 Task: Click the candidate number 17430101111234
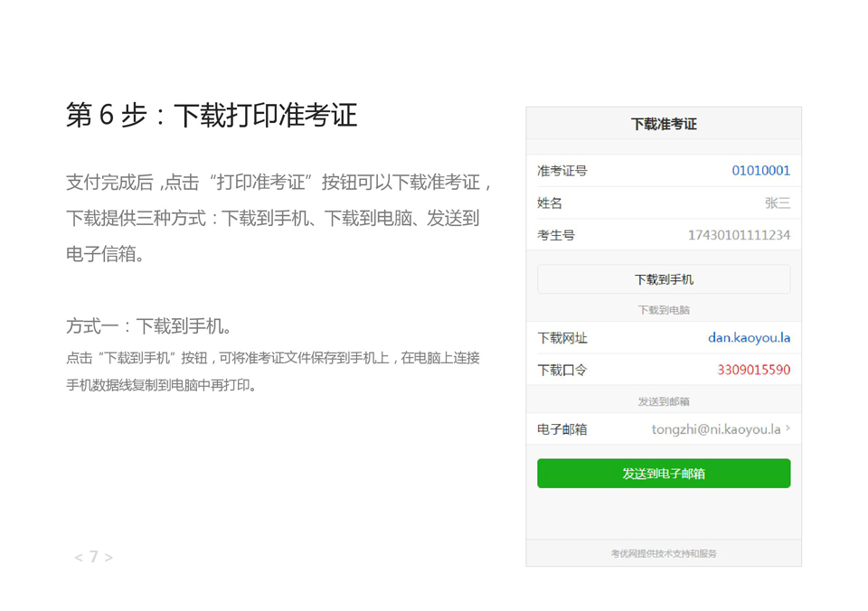pyautogui.click(x=739, y=235)
